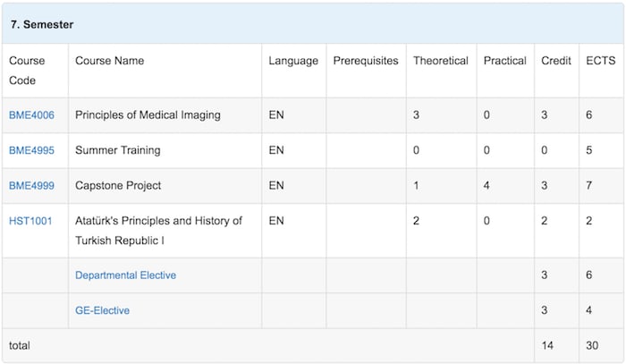
Task: Open the BME4006 course code link
Action: tap(31, 115)
